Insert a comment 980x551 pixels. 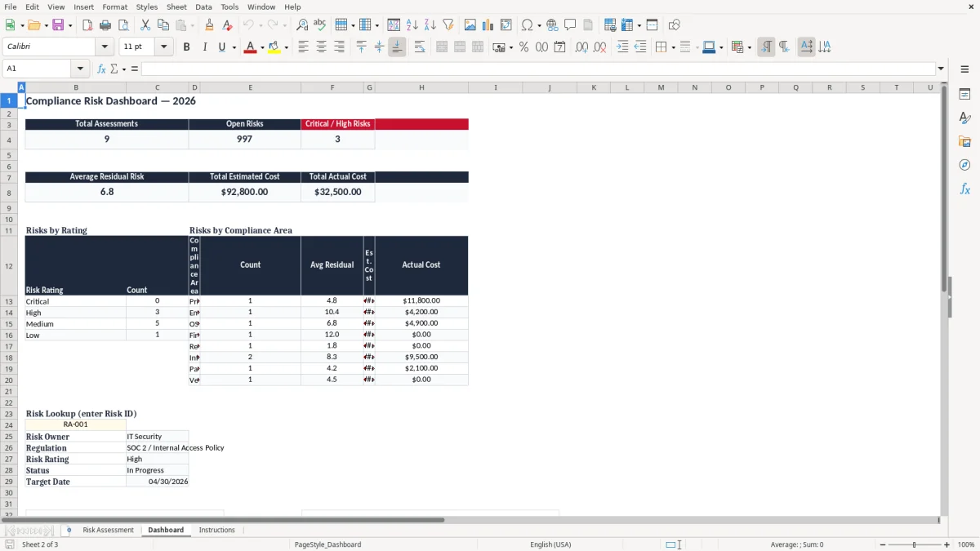click(x=570, y=25)
